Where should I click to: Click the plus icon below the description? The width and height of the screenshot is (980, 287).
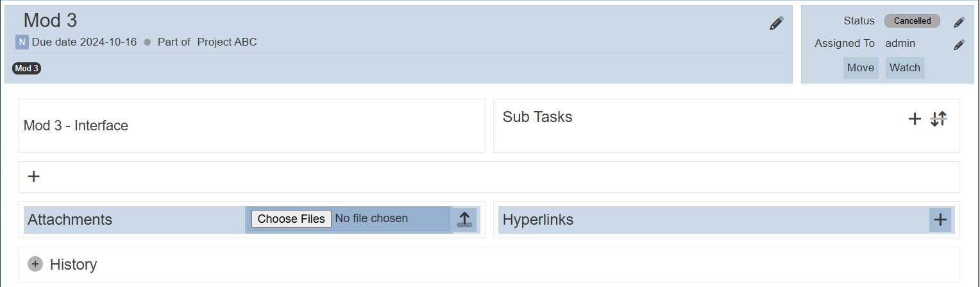click(34, 177)
